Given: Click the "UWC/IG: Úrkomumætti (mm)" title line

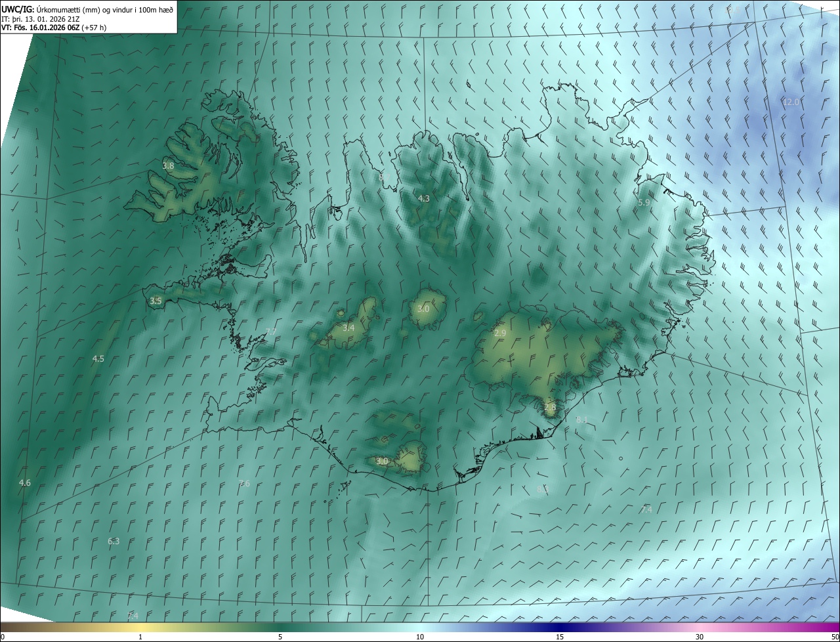Looking at the screenshot, I should click(87, 9).
